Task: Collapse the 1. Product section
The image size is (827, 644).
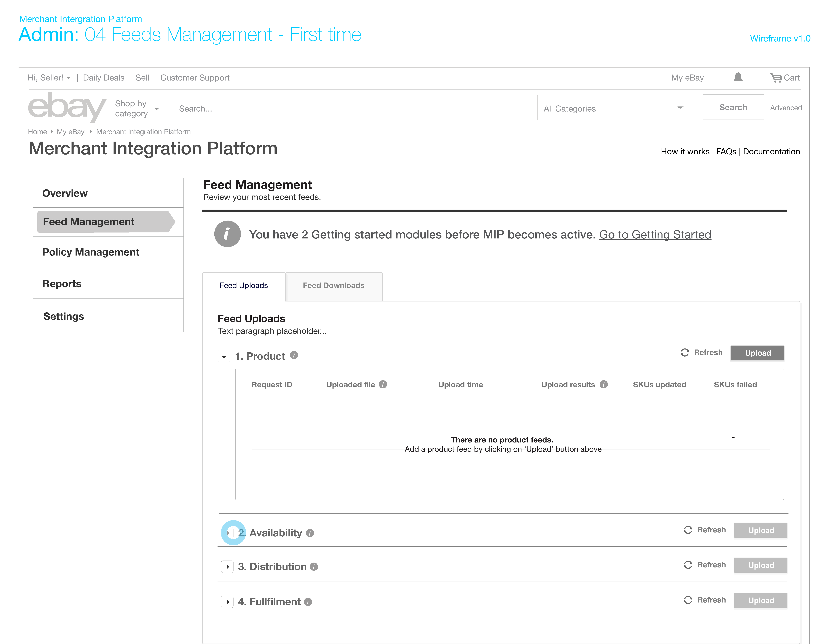Action: 224,357
